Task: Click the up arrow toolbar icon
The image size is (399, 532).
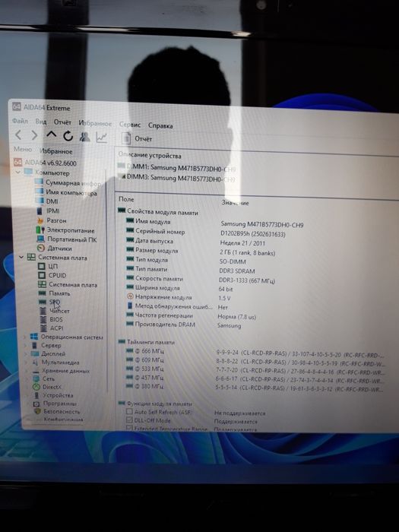Action: click(x=51, y=135)
